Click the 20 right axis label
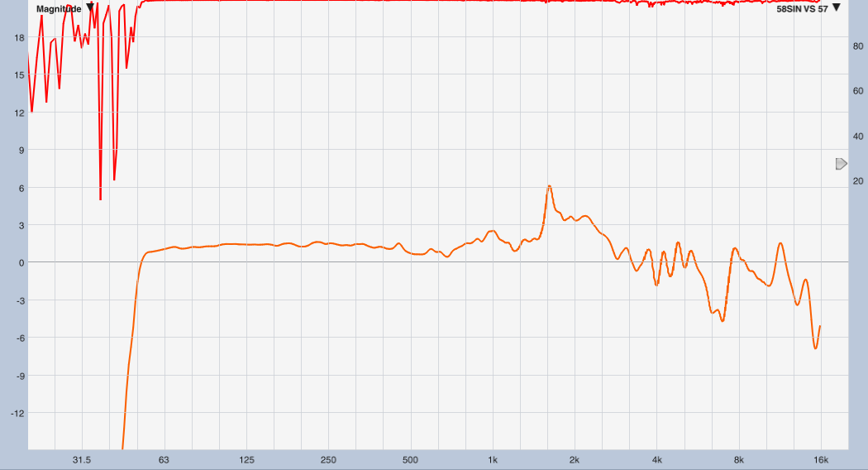868x470 pixels. tap(858, 180)
